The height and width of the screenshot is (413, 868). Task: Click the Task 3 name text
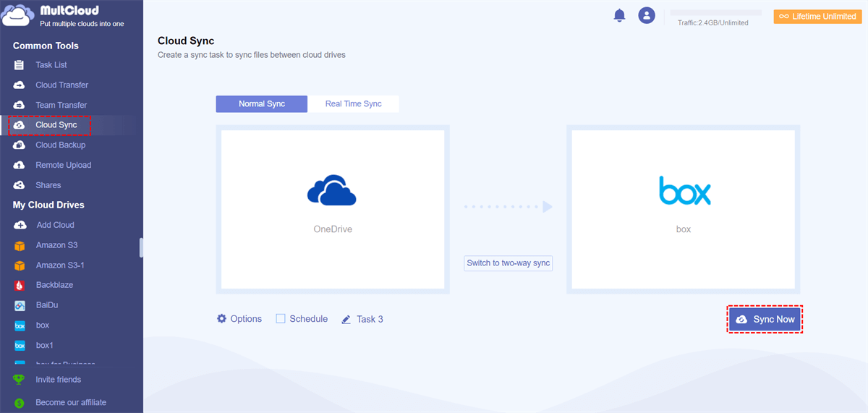click(370, 319)
